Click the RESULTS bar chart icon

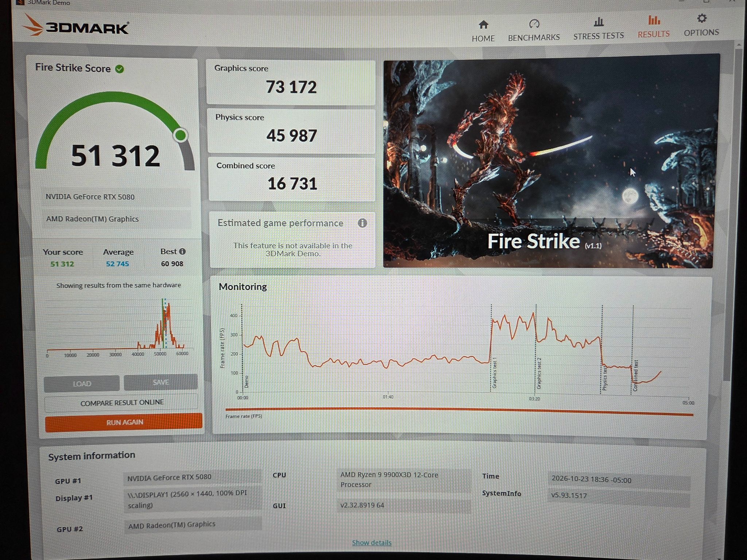coord(654,20)
